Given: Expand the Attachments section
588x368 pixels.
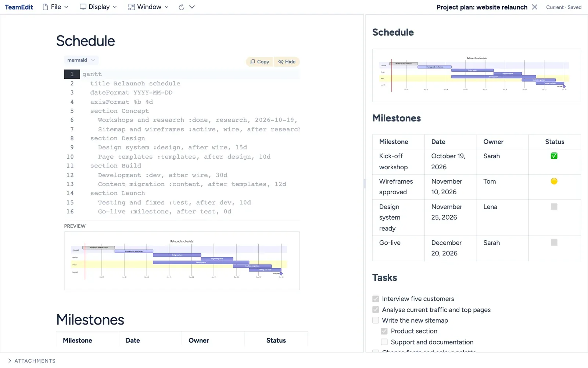Looking at the screenshot, I should [x=32, y=361].
